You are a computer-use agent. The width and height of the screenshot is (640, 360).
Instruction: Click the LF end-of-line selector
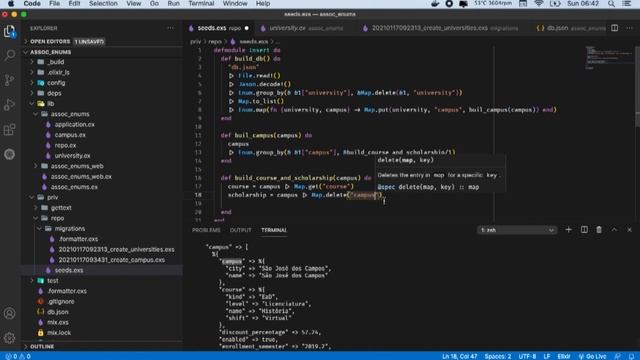[x=547, y=356]
